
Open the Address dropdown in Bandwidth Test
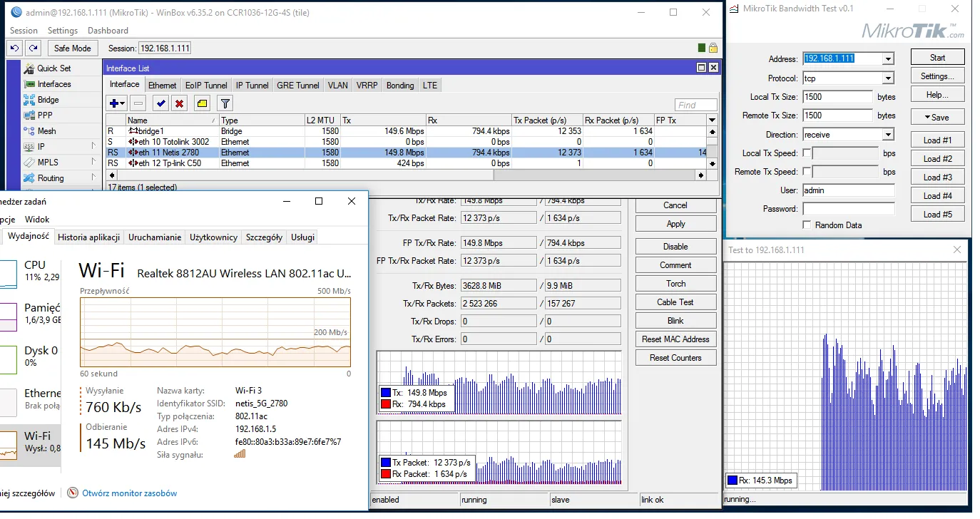click(888, 59)
